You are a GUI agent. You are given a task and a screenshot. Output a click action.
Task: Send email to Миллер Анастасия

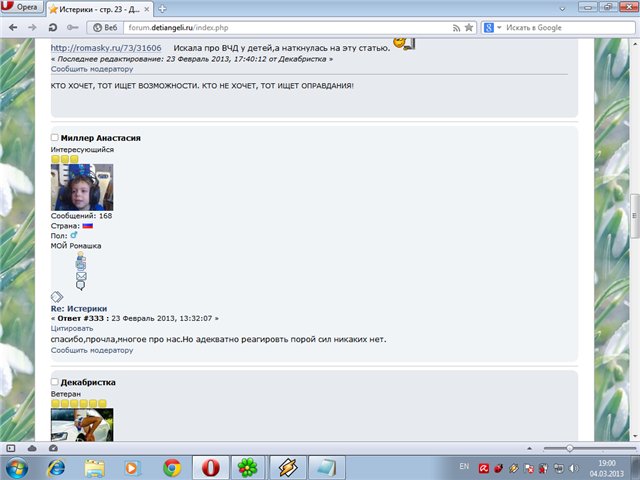[81, 276]
